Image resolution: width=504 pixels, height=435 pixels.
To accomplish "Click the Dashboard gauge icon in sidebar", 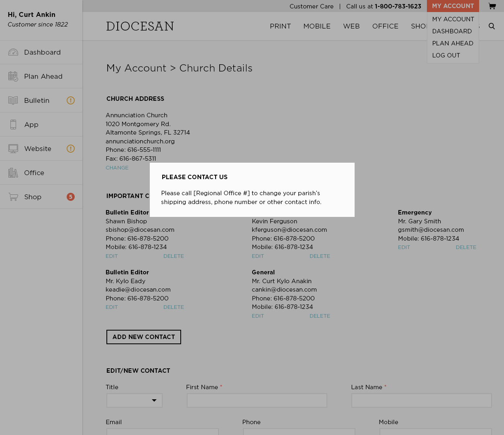I will pos(13,52).
